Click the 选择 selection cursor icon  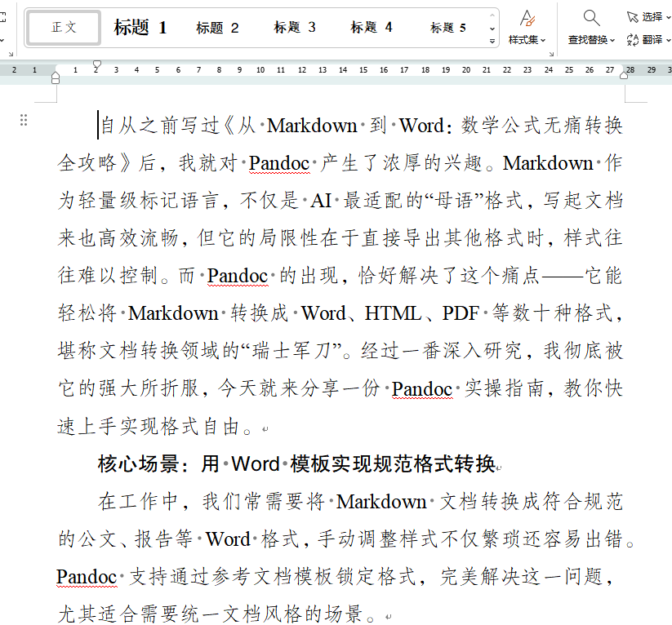pos(633,16)
